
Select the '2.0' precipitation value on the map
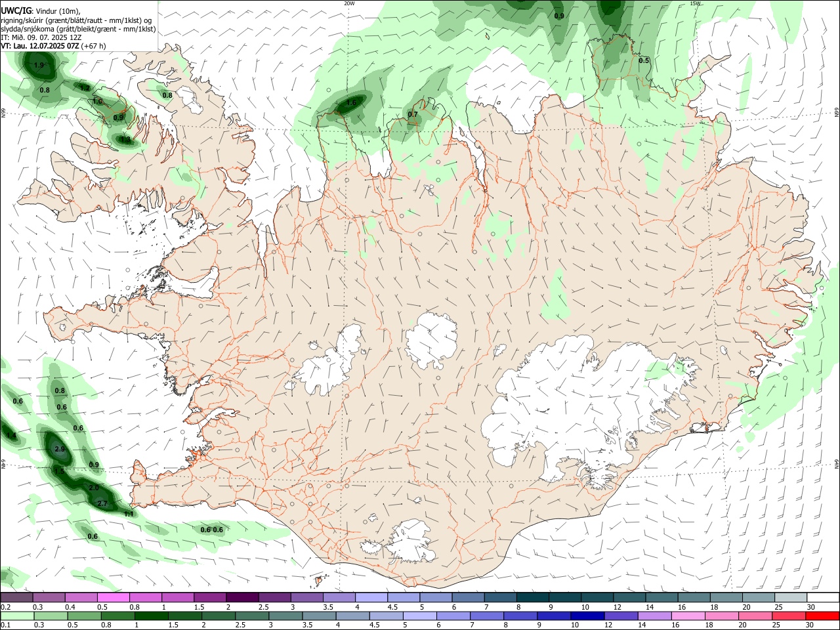click(94, 488)
